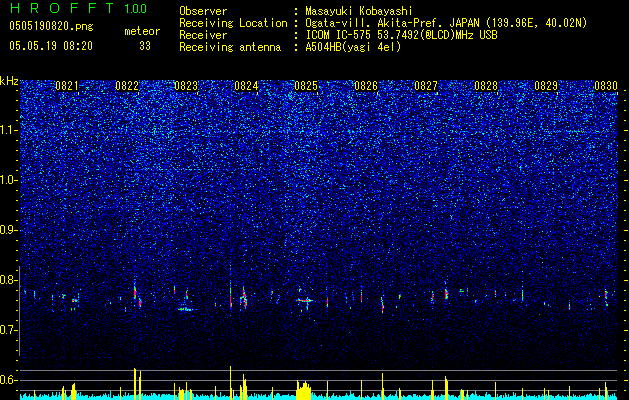This screenshot has width=629, height=400.
Task: Click the horizontal meteor echo near 0825
Action: [306, 300]
